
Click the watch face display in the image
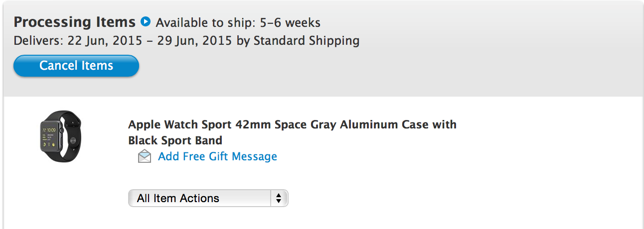[x=50, y=136]
